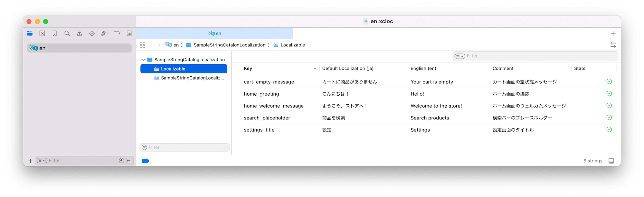Click the state checkmark for home_welcome_message
The height and width of the screenshot is (197, 644).
click(x=609, y=105)
